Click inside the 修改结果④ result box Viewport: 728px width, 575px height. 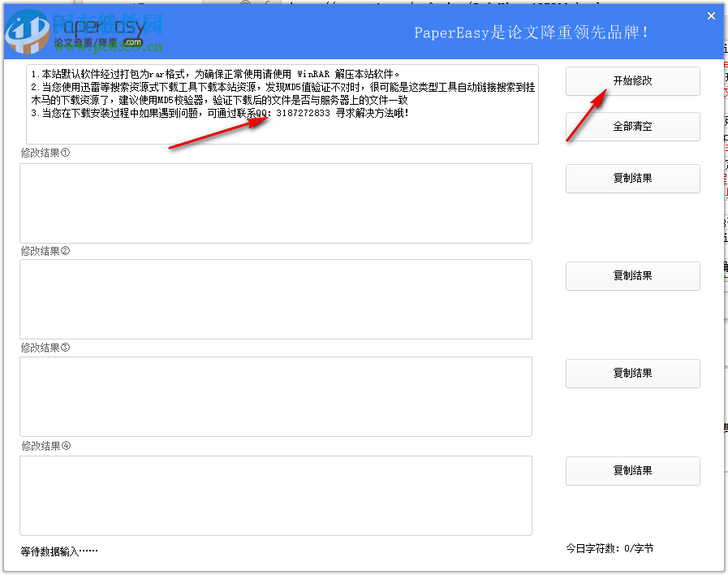(x=276, y=495)
